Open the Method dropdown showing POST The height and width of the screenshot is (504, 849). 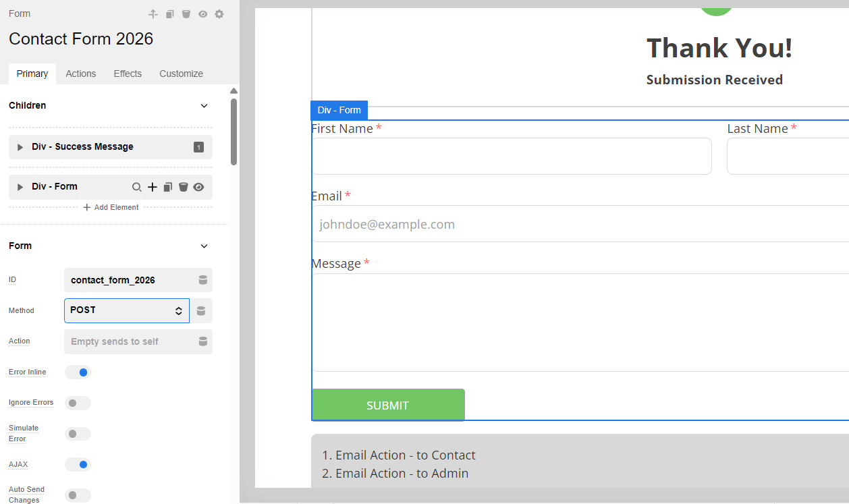point(126,310)
